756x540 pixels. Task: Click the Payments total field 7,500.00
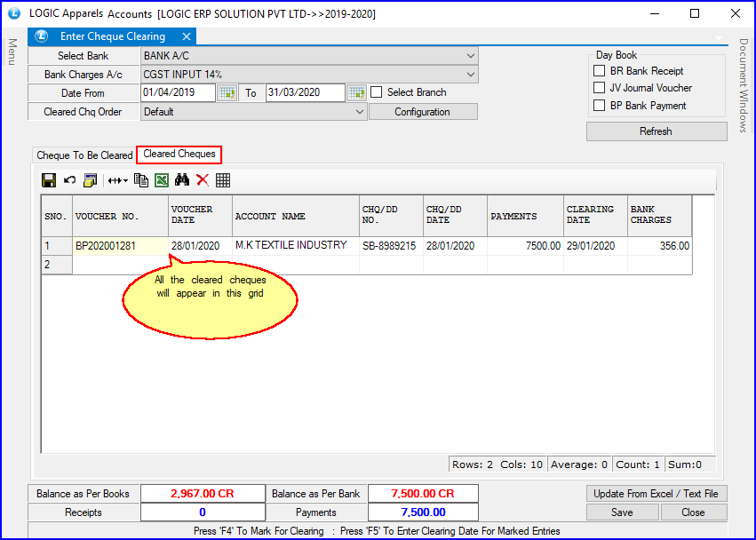point(423,512)
